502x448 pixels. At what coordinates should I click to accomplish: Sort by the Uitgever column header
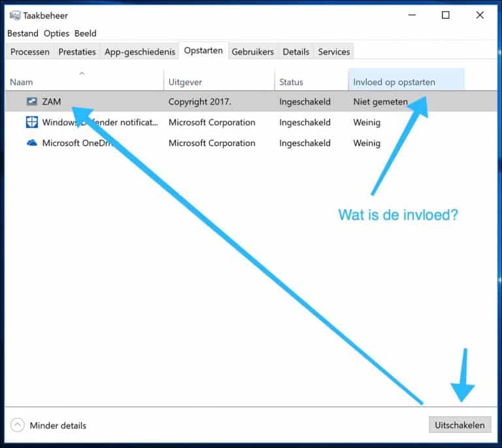coord(219,80)
